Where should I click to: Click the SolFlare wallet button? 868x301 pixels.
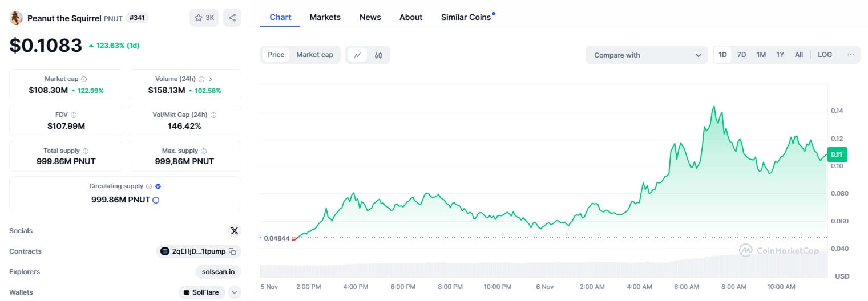[x=202, y=292]
